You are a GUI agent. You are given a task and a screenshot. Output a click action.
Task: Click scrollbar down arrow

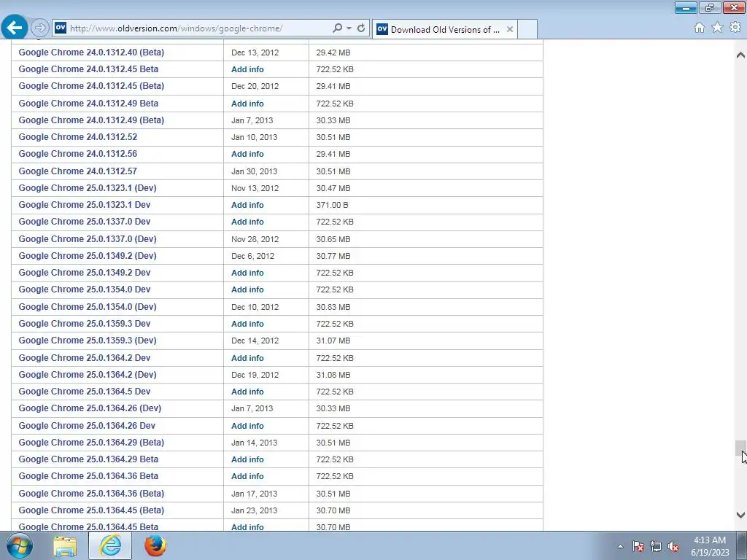pos(740,514)
